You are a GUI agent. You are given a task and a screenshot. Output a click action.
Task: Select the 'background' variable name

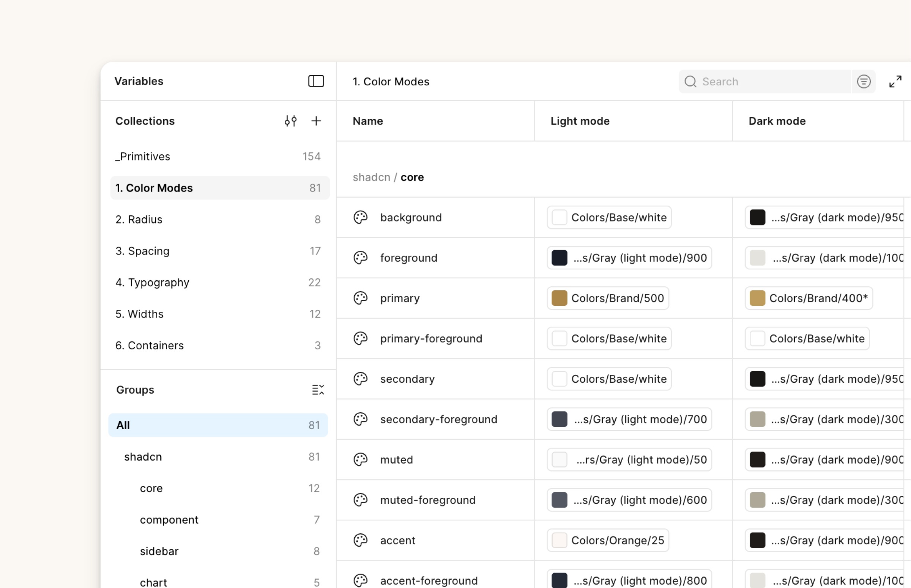coord(411,217)
